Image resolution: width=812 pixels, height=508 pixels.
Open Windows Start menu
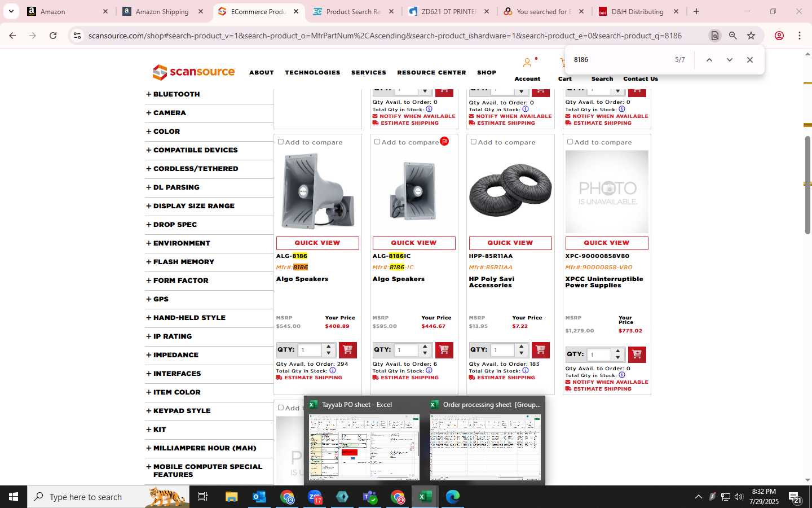point(14,497)
